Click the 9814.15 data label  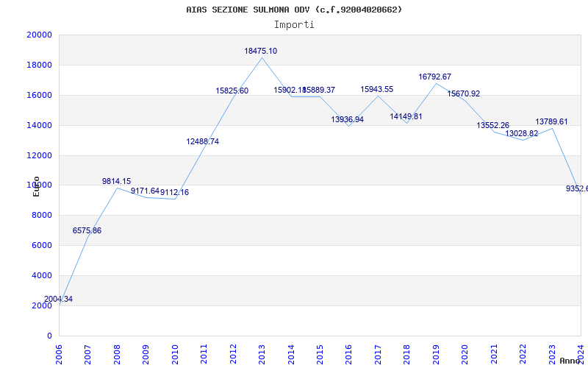point(117,181)
